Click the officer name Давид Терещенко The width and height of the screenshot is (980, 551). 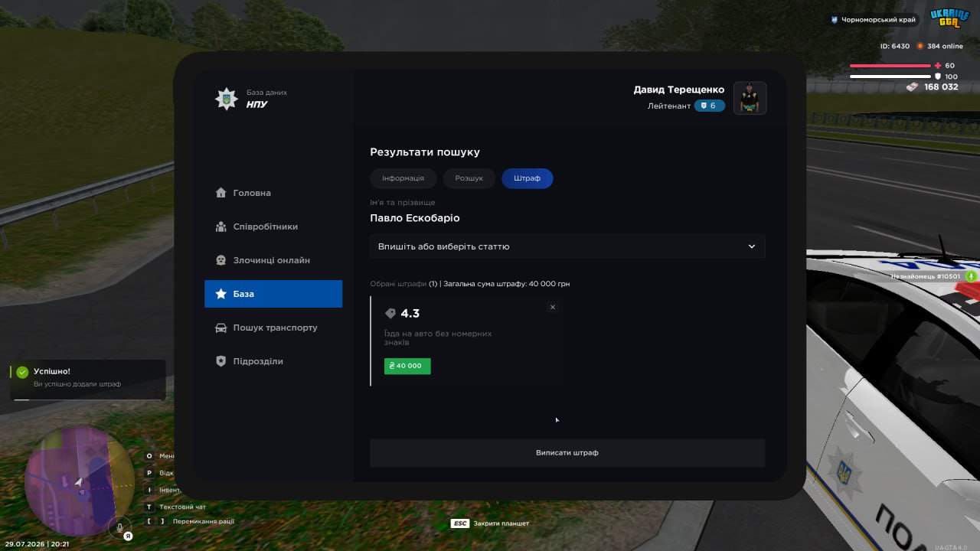(x=679, y=90)
